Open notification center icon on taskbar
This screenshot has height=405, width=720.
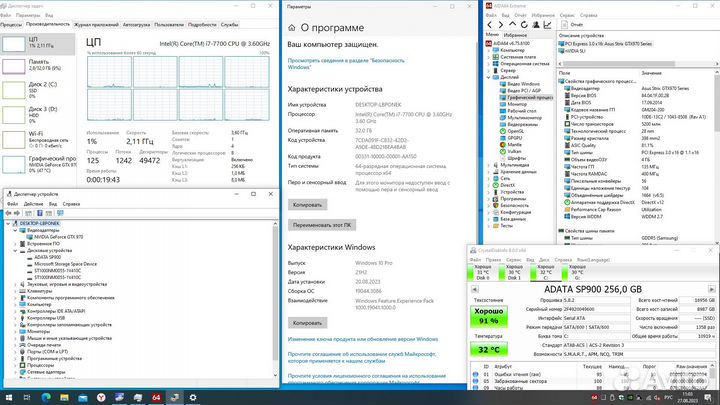[x=708, y=397]
